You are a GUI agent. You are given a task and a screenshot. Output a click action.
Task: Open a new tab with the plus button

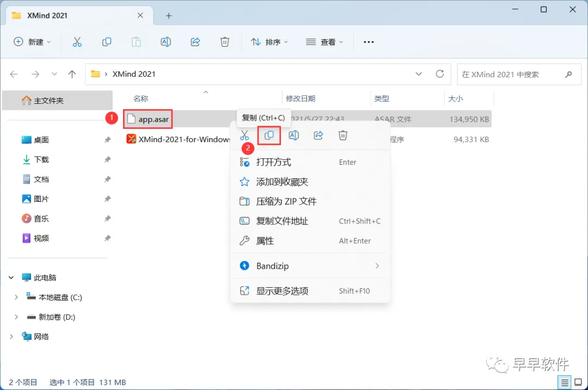point(169,16)
